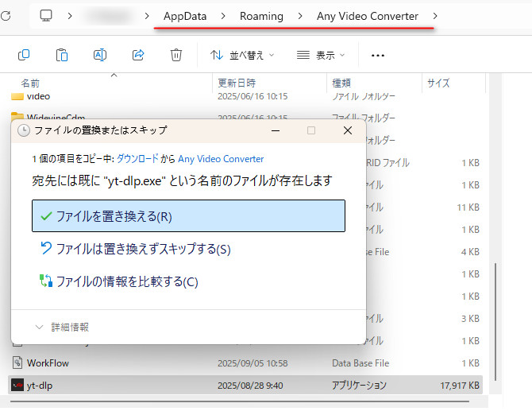The width and height of the screenshot is (532, 411).
Task: Click the paste clipboard icon
Action: click(62, 55)
